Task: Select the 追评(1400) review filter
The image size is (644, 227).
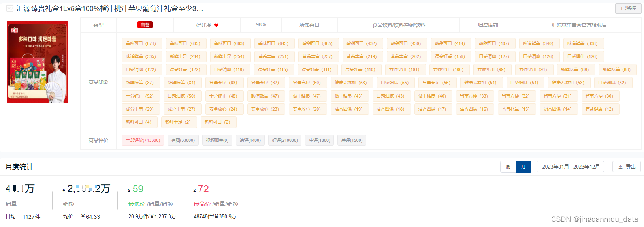Action: (250, 140)
